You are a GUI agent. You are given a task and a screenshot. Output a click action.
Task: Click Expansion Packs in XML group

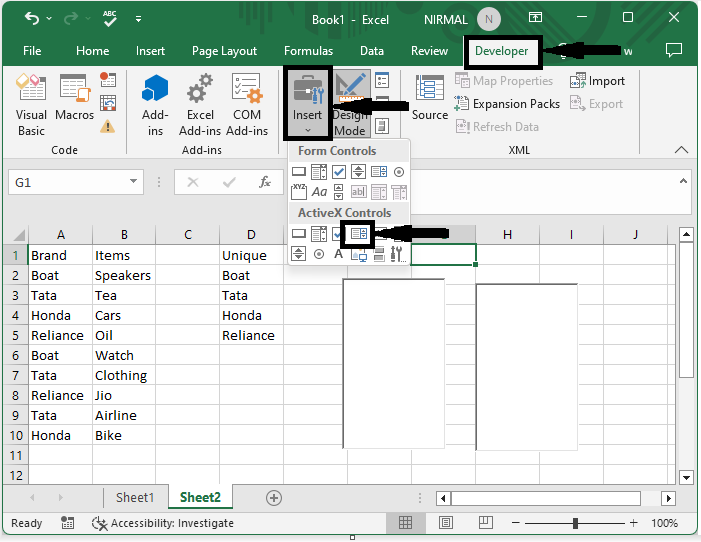click(x=507, y=104)
